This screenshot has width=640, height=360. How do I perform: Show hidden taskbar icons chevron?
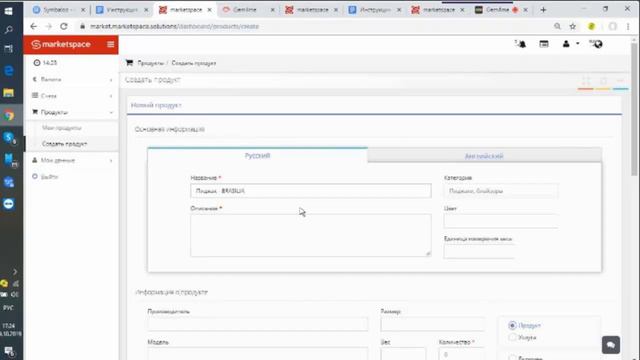(15, 271)
